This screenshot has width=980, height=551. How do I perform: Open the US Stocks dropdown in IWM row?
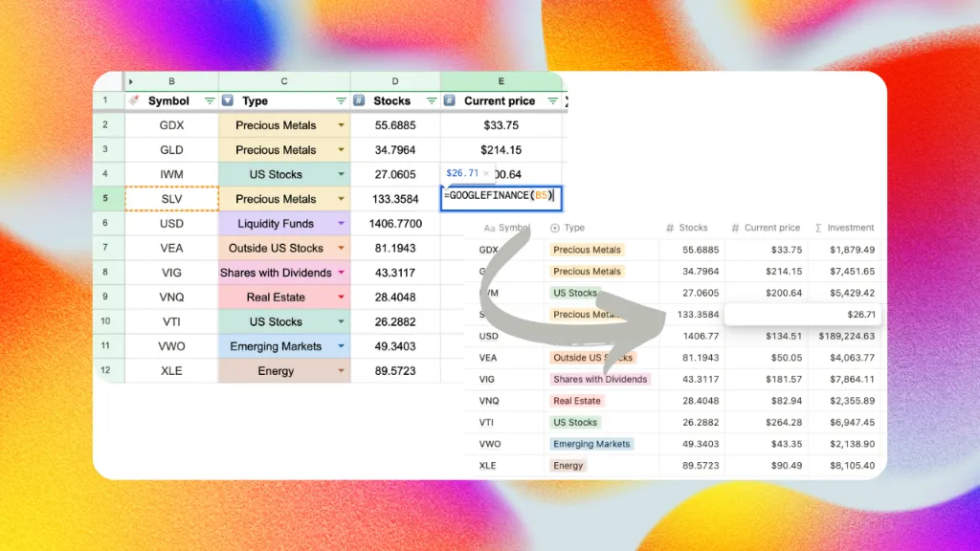341,173
